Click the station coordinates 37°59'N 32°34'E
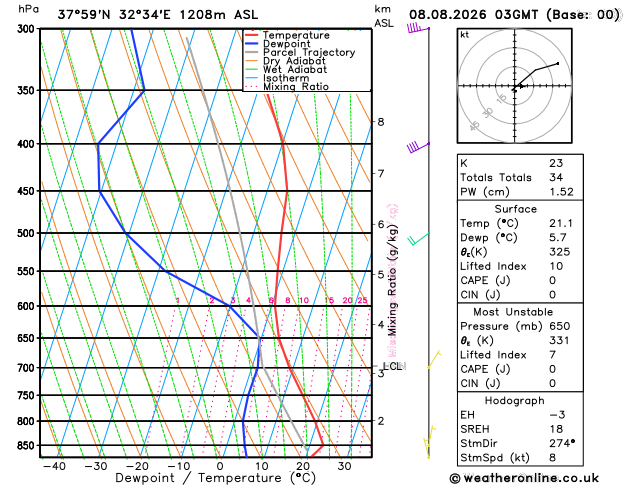 pyautogui.click(x=114, y=15)
